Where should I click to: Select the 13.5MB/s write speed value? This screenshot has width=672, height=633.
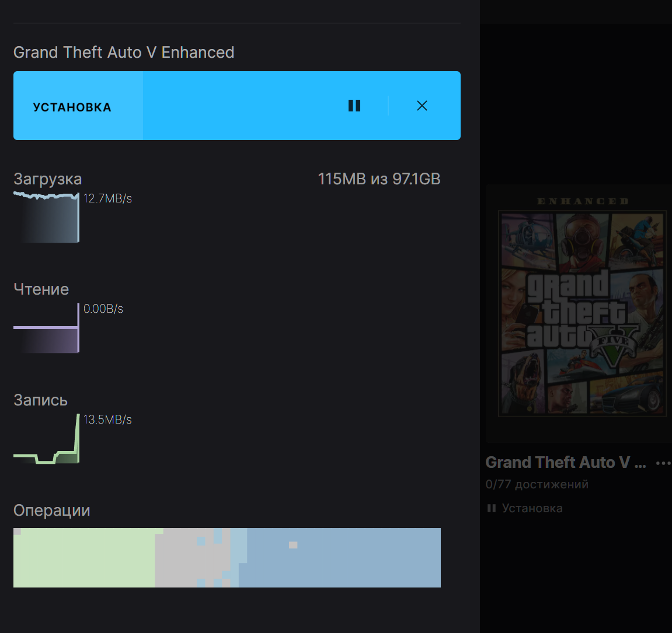pyautogui.click(x=107, y=419)
